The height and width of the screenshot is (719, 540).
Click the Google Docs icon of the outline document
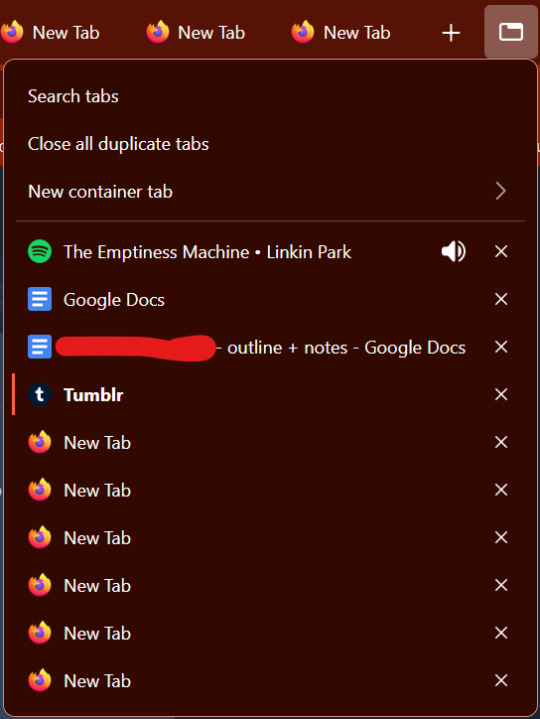coord(40,347)
